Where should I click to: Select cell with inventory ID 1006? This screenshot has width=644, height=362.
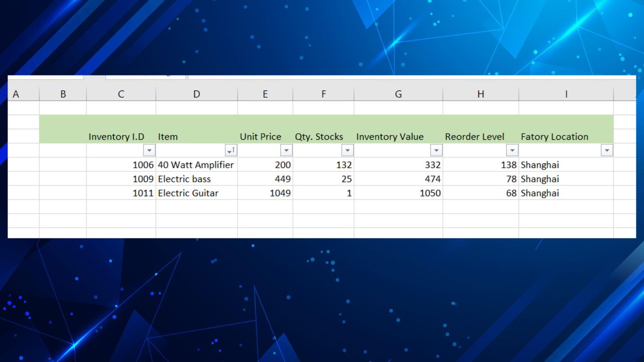(121, 164)
